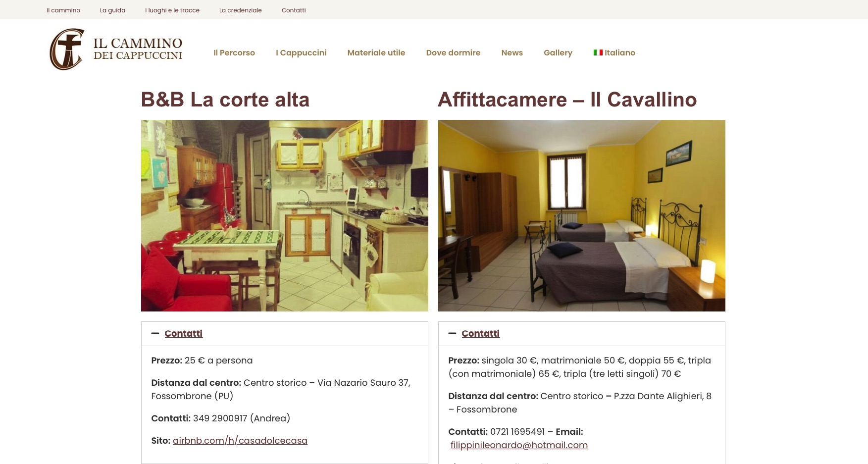
Task: Toggle Contatti accordion for Affittacamere Il Cavallino
Action: coord(480,334)
